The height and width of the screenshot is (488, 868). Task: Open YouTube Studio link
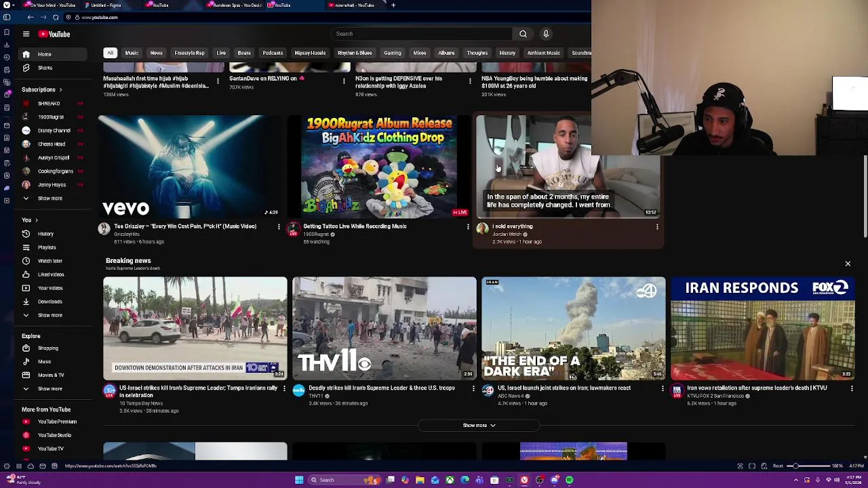tap(54, 435)
